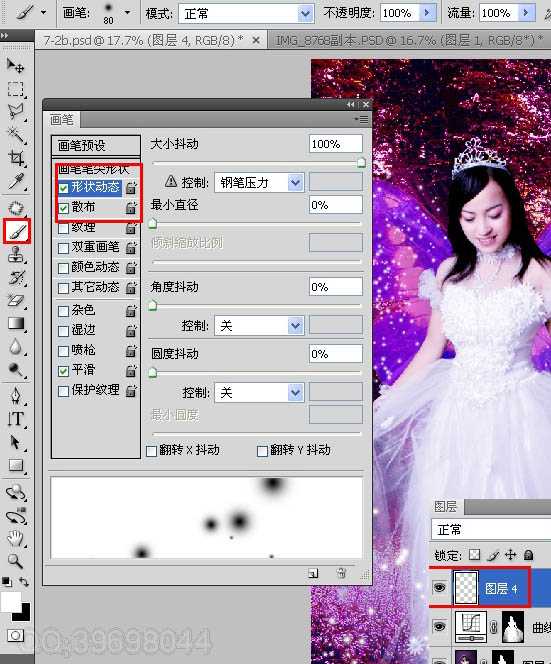Switch to IMG_8768副本.PSD document tab
This screenshot has height=664, width=551.
(409, 40)
